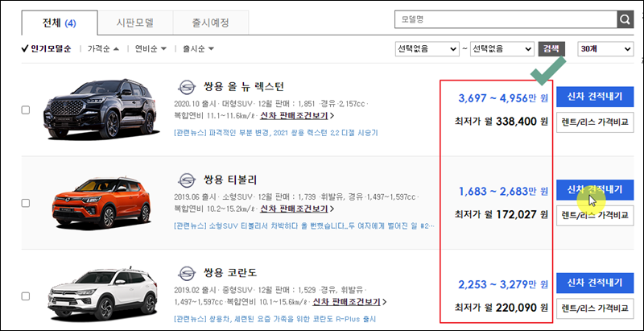Click 최저가 월 338,400 원 text

[x=502, y=122]
